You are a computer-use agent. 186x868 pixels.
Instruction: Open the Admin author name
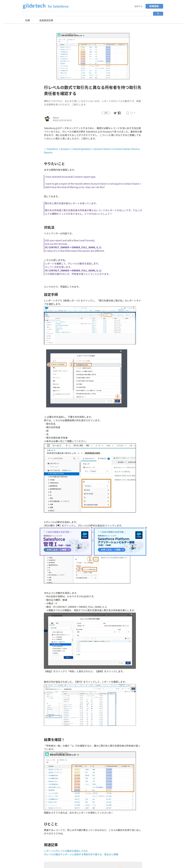[56, 118]
